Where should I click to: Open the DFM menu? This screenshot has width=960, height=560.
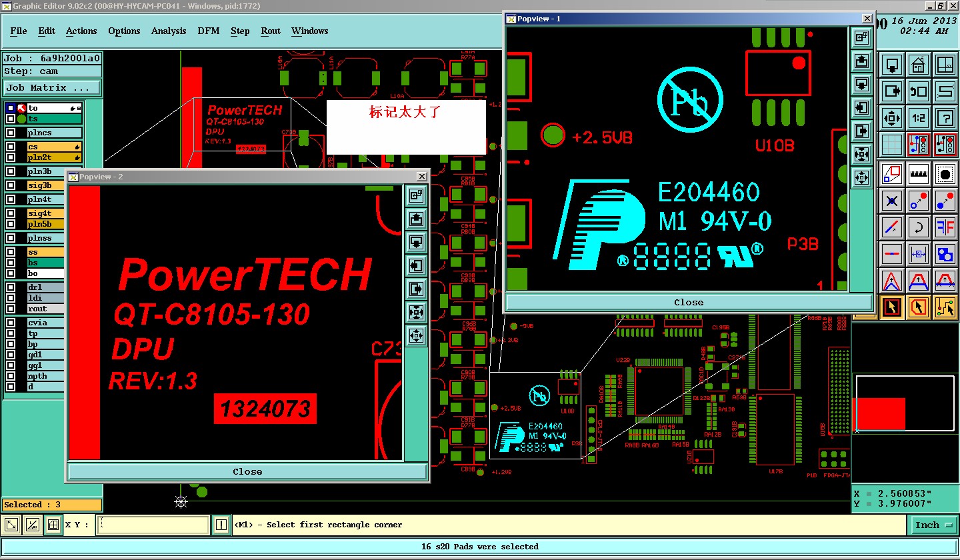pyautogui.click(x=209, y=31)
